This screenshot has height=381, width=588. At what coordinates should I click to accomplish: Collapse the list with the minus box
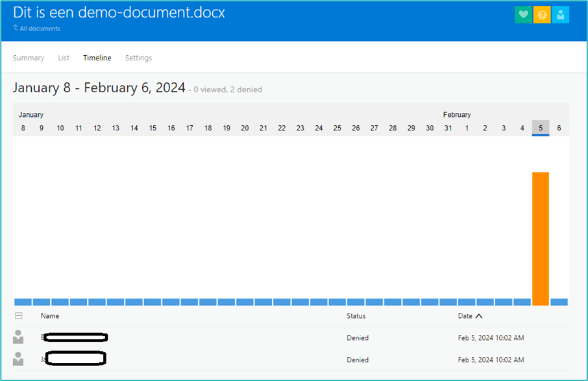click(x=19, y=316)
